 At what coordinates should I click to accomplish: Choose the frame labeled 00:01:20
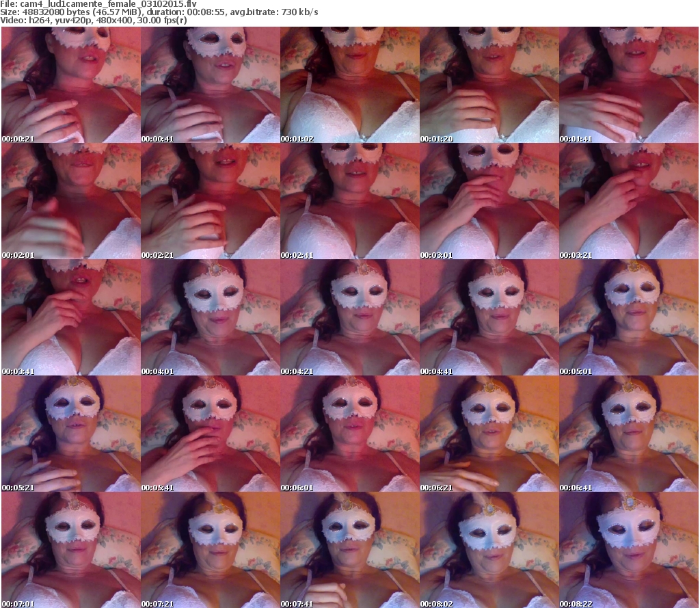click(x=489, y=85)
